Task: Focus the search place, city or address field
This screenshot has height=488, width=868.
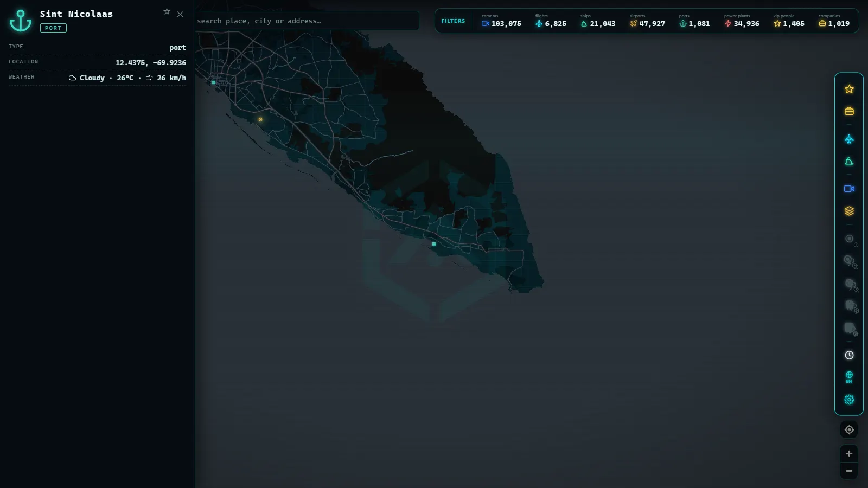Action: (x=307, y=21)
